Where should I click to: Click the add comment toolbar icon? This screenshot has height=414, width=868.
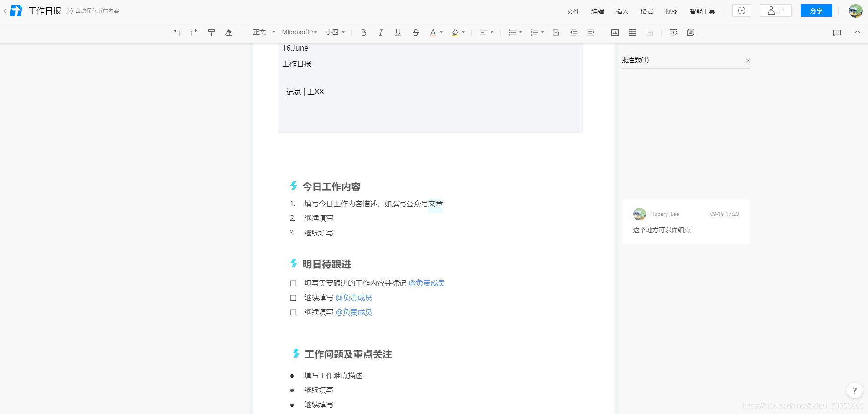650,32
